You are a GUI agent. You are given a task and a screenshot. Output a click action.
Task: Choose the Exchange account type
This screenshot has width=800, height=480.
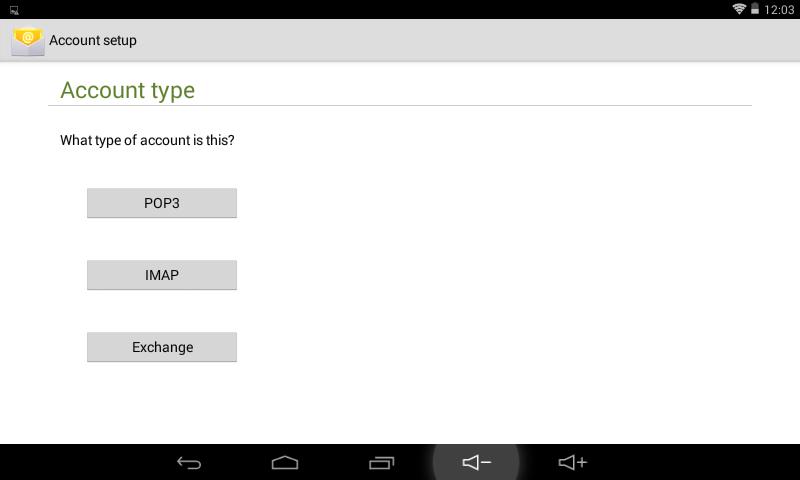162,347
